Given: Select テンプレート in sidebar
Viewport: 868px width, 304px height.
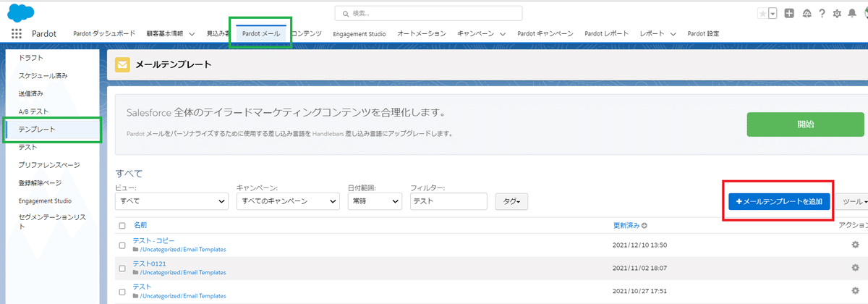Looking at the screenshot, I should point(37,129).
